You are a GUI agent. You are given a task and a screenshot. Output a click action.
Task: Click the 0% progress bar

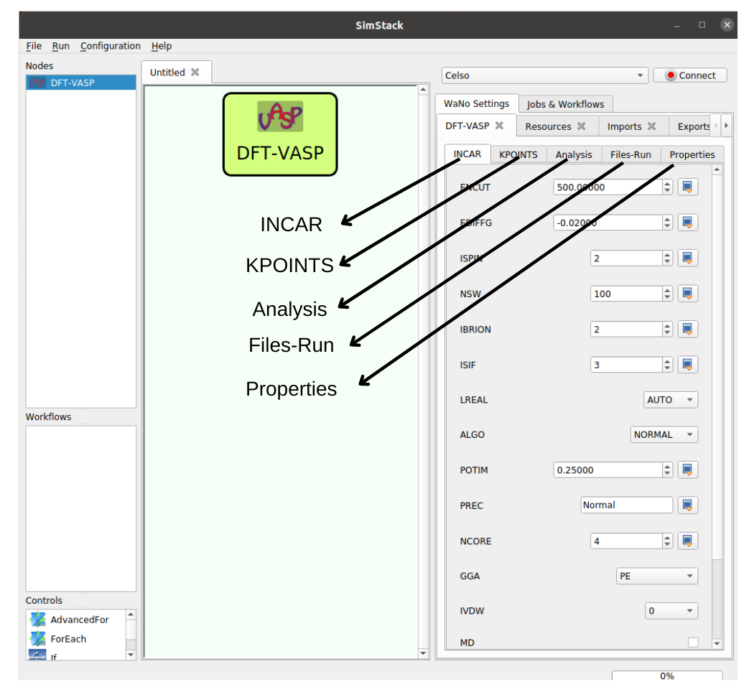(667, 676)
